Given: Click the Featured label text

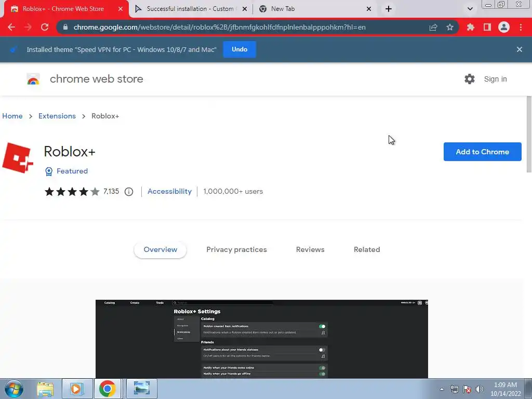Looking at the screenshot, I should (72, 171).
